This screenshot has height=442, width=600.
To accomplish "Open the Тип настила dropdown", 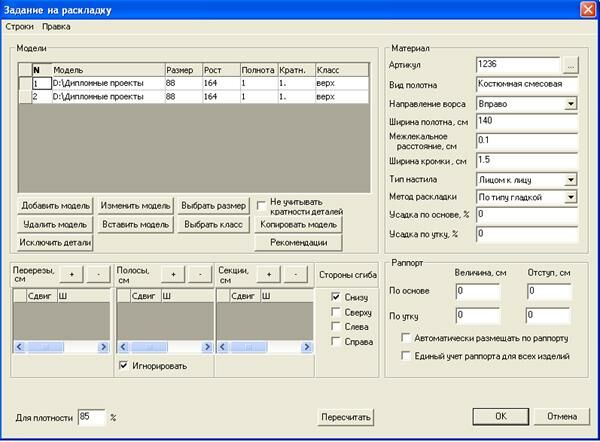I will pyautogui.click(x=570, y=179).
